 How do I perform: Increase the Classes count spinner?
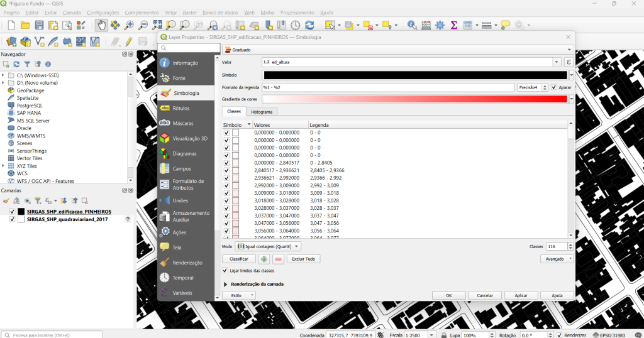(x=570, y=244)
